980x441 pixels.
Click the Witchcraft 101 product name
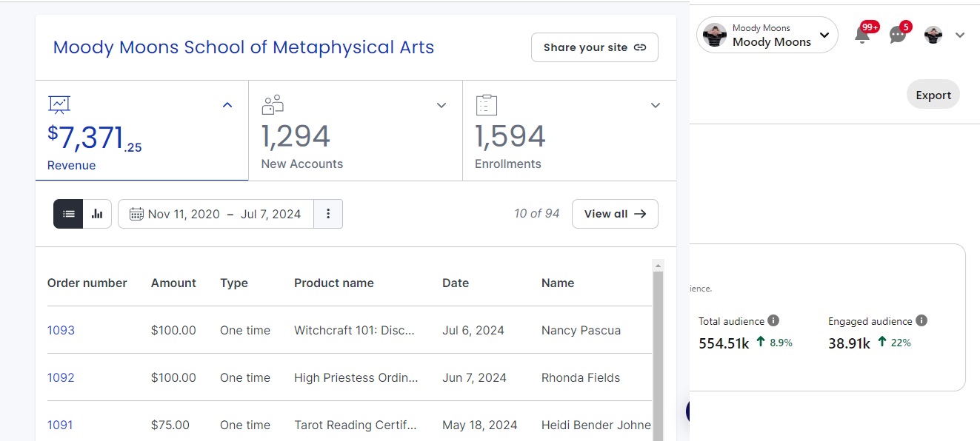click(354, 330)
